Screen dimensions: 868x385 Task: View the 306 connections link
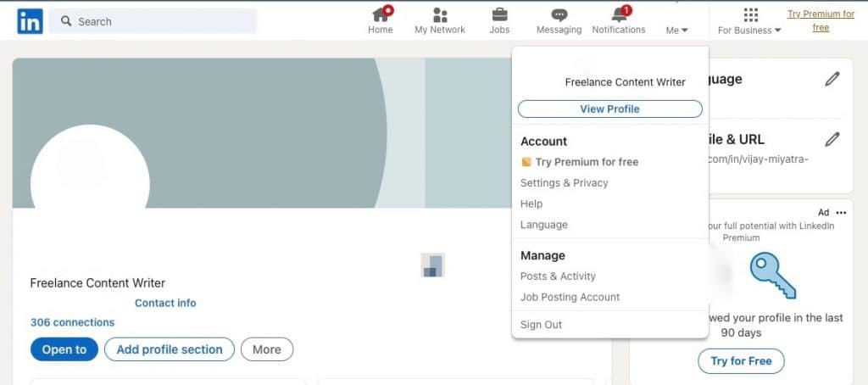pyautogui.click(x=73, y=322)
